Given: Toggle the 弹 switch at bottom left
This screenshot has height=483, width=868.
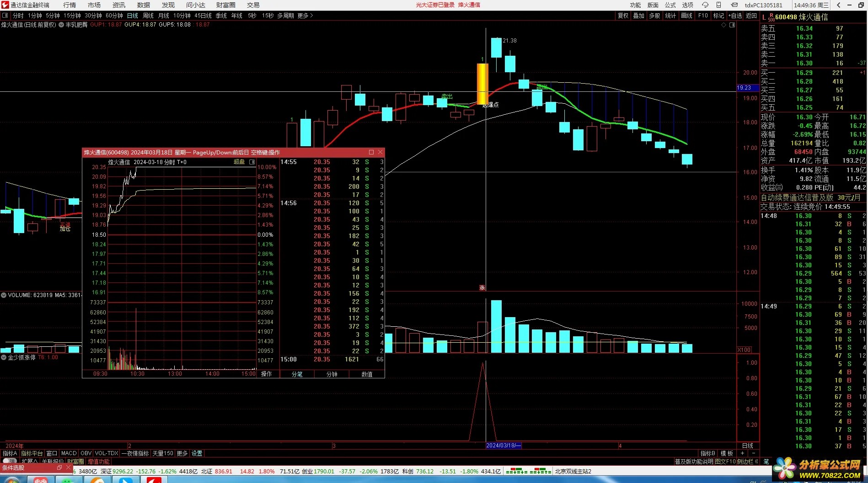Looking at the screenshot, I should tap(10, 461).
